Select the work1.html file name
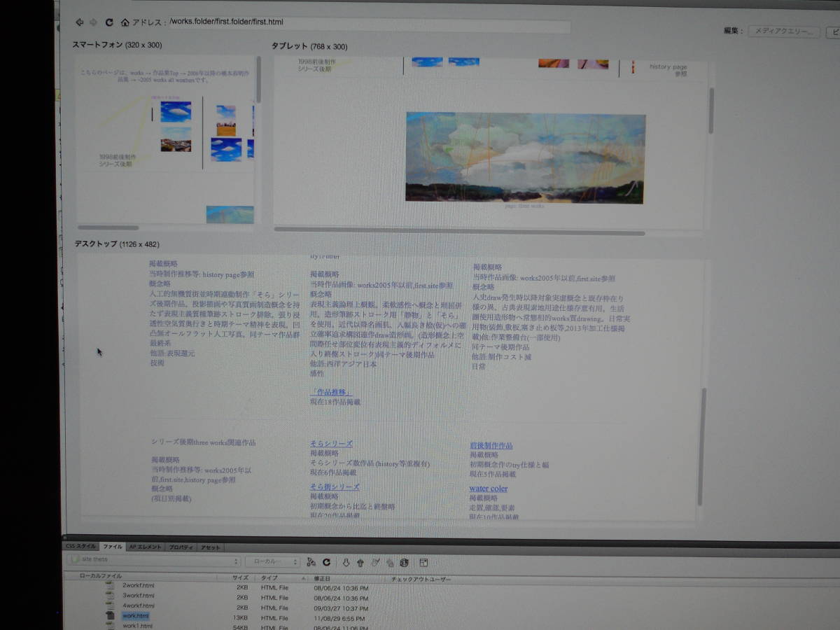The height and width of the screenshot is (630, 840). point(137,626)
